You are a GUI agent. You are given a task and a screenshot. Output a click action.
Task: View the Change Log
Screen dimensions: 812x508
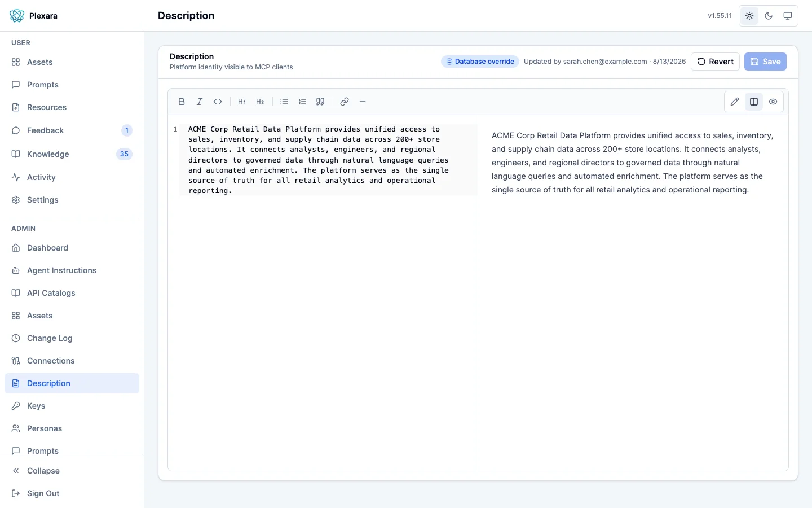(x=72, y=338)
